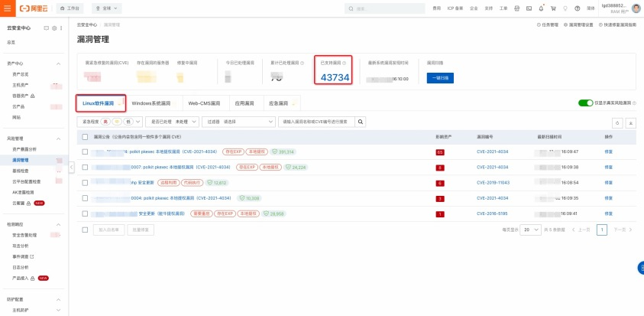
Task: Open 任务管理 link at top right
Action: pyautogui.click(x=548, y=25)
